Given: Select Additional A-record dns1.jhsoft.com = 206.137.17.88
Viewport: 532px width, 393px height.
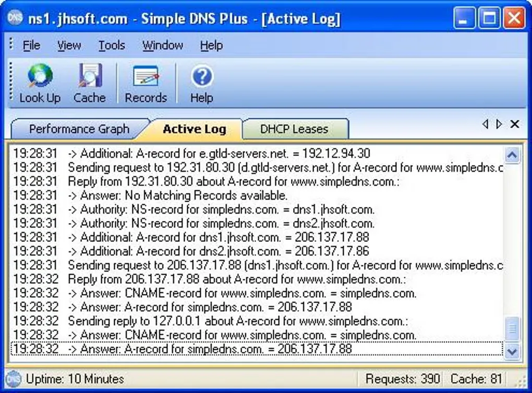Looking at the screenshot, I should 257,237.
